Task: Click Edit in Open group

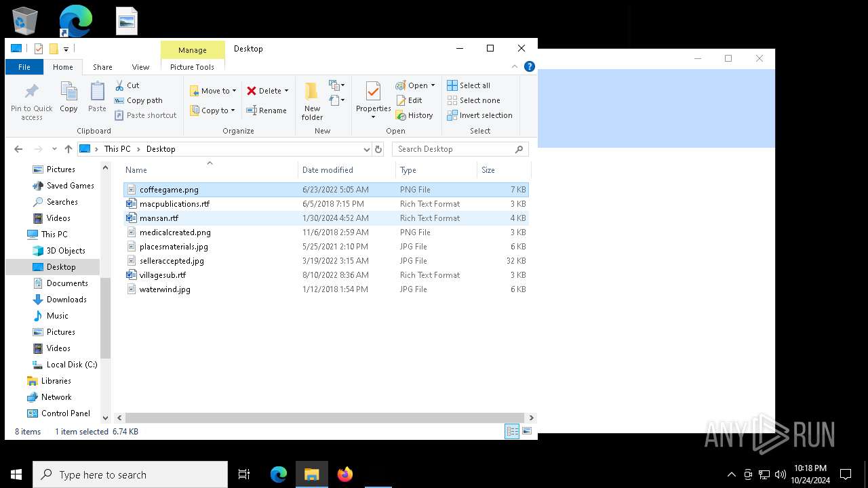Action: tap(409, 100)
